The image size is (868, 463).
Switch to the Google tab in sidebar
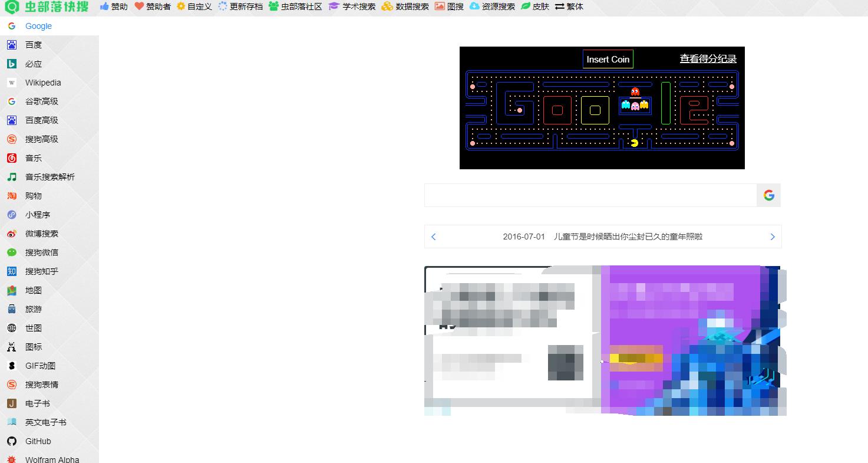point(38,26)
